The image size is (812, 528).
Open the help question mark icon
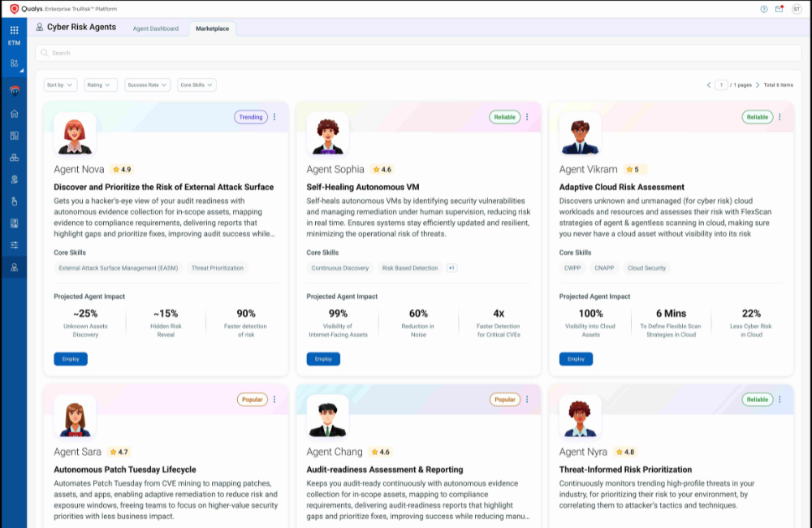[x=764, y=9]
